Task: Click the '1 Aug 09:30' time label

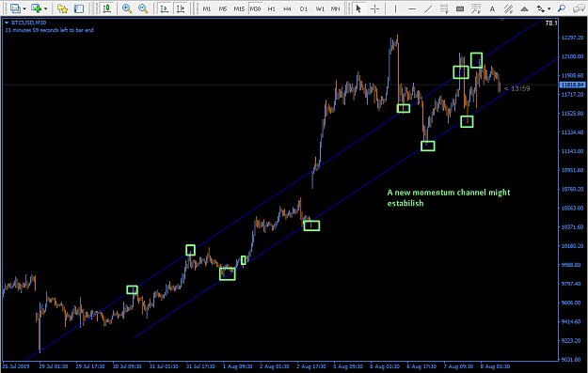Action: [x=238, y=366]
